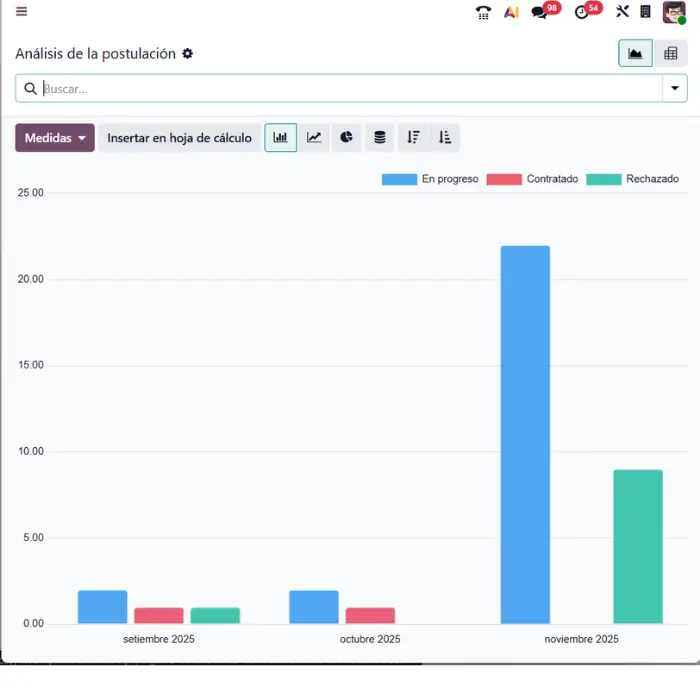Sort chart in descending order
Screen dimensions: 700x700
click(413, 138)
